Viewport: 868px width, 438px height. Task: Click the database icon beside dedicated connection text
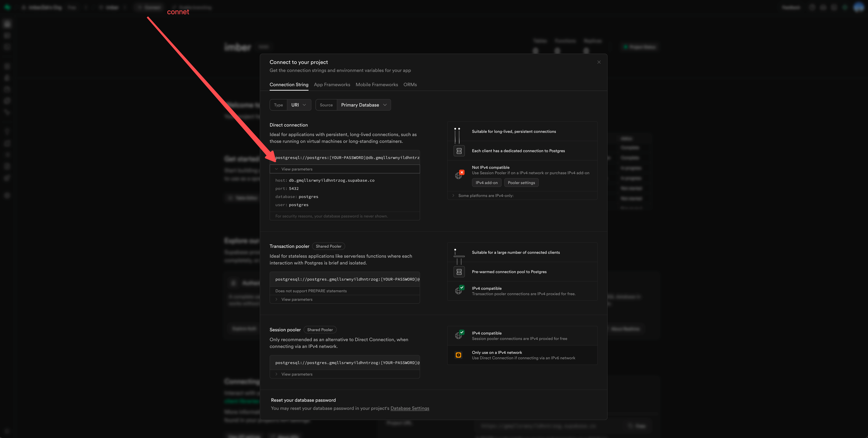pos(459,151)
